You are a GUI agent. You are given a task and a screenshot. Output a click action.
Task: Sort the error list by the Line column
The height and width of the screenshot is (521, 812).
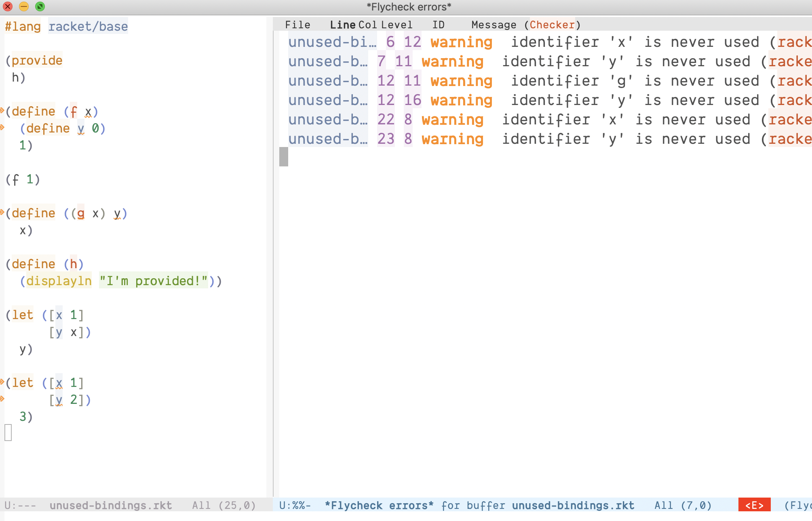(342, 25)
